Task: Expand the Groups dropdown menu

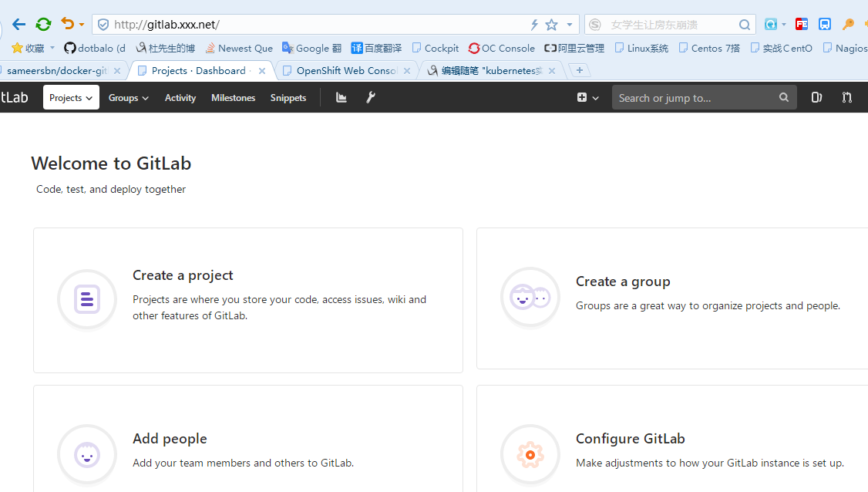Action: 129,97
